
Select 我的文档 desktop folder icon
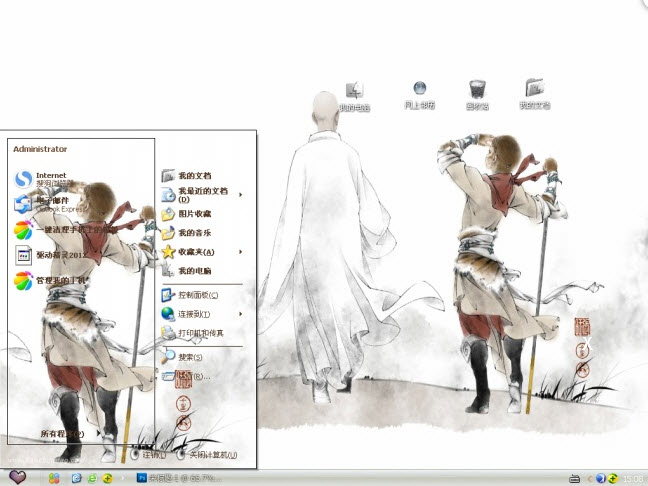pos(535,94)
